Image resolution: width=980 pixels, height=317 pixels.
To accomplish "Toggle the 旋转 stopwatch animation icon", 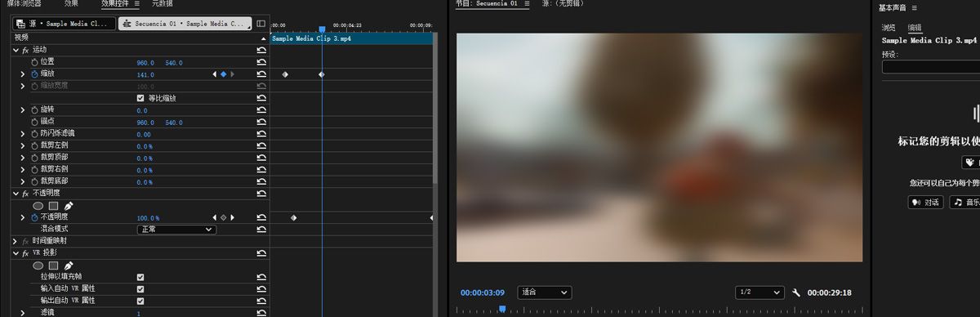I will click(34, 110).
